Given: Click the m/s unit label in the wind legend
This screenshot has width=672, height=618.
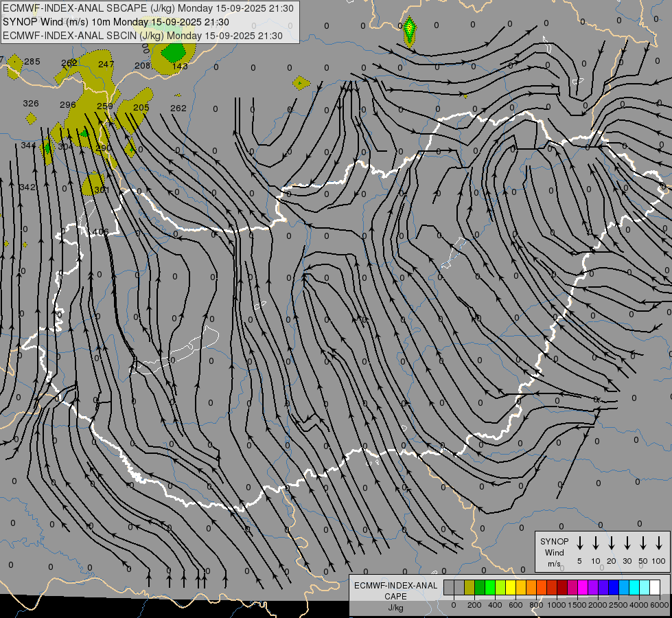Looking at the screenshot, I should 554,564.
